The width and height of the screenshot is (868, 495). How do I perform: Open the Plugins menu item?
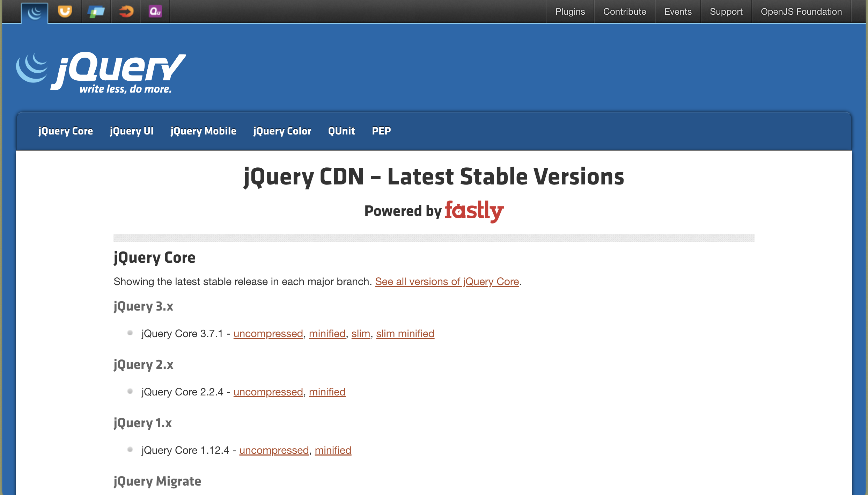tap(570, 12)
